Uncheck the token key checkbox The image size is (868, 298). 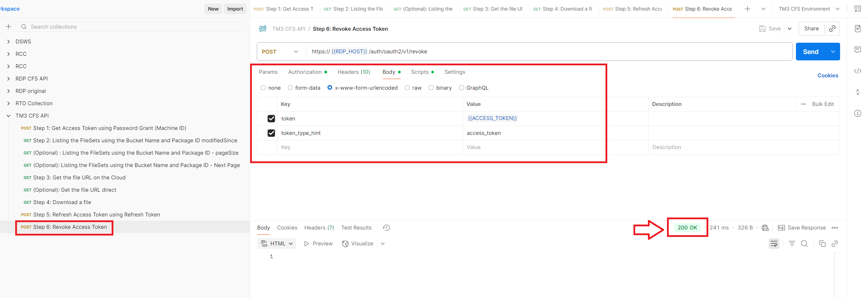pos(271,119)
